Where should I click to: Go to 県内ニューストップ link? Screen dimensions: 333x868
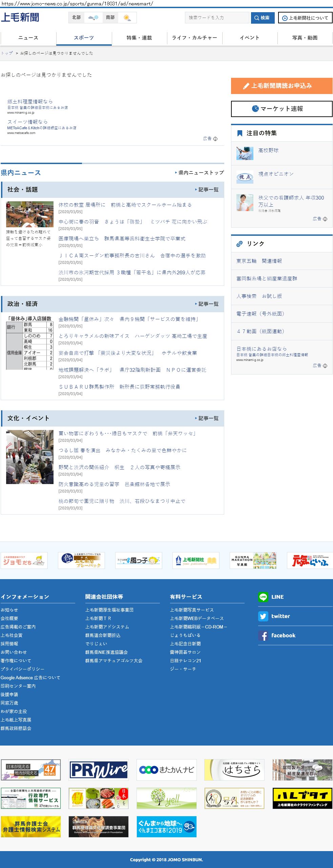click(x=200, y=173)
